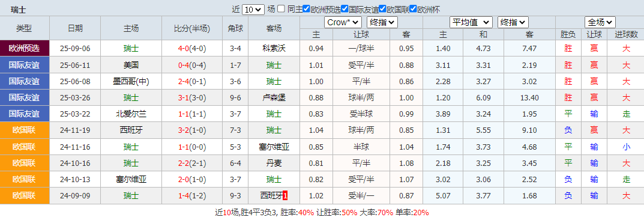Click away odds 13.40 in the Luxembourg row
This screenshot has height=220, width=644.
(x=530, y=98)
